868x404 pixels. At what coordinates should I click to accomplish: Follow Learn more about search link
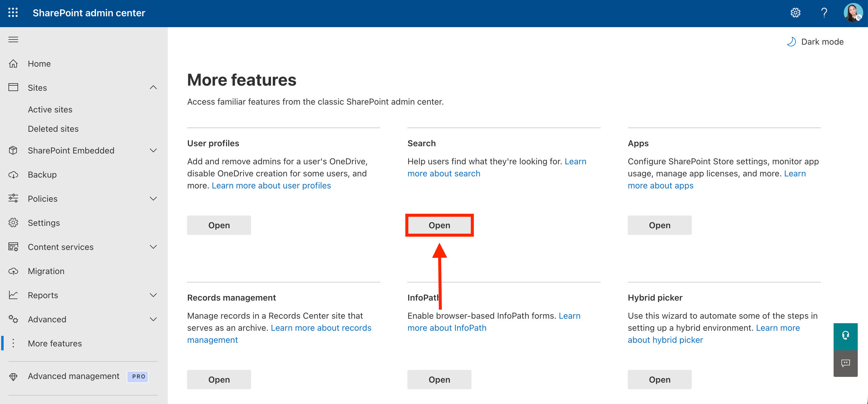coord(444,173)
